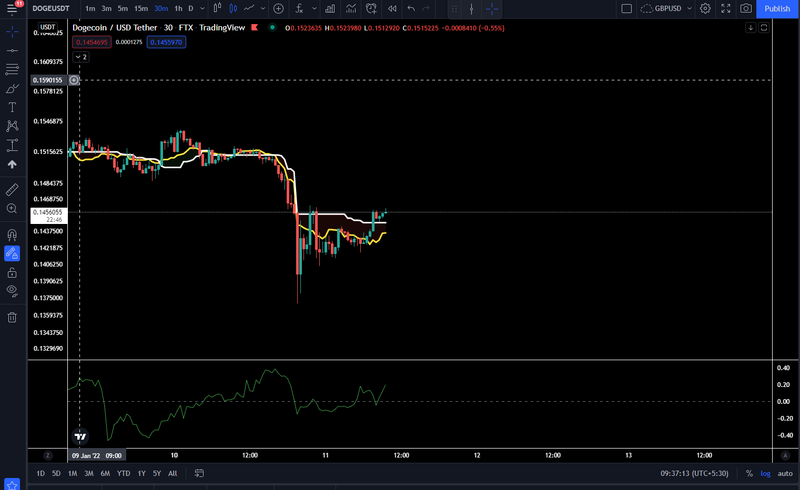Create an alert with the alarm clock icon

click(x=371, y=8)
